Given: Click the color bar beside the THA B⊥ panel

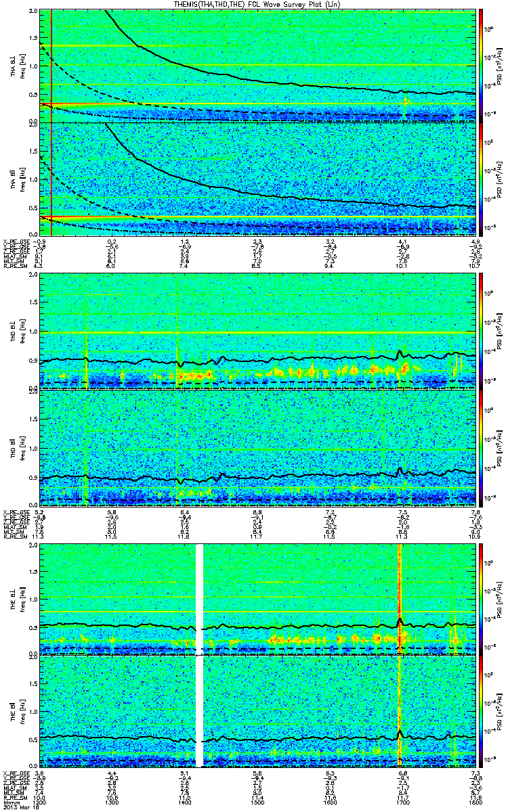Looking at the screenshot, I should 482,66.
